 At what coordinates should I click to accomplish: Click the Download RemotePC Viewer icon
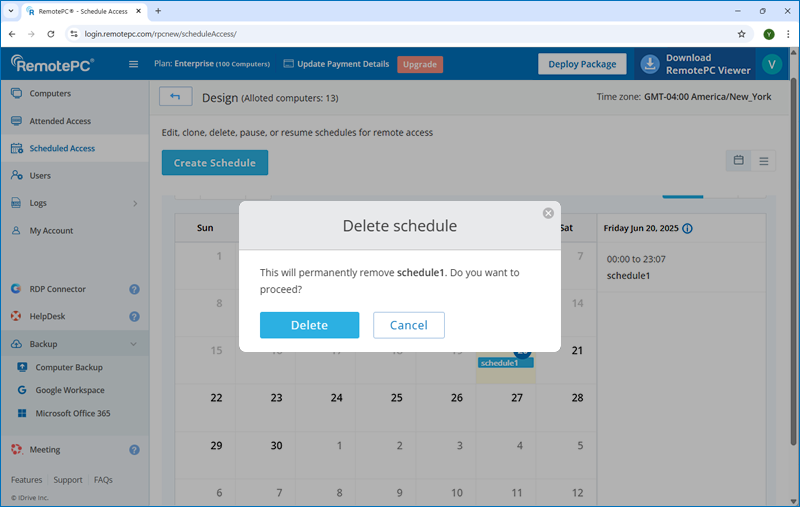coord(650,64)
